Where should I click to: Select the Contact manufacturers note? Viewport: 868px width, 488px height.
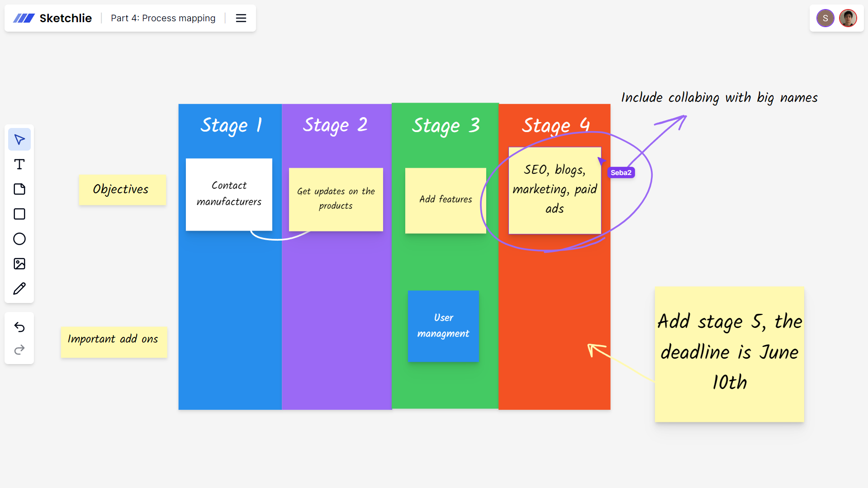[229, 194]
